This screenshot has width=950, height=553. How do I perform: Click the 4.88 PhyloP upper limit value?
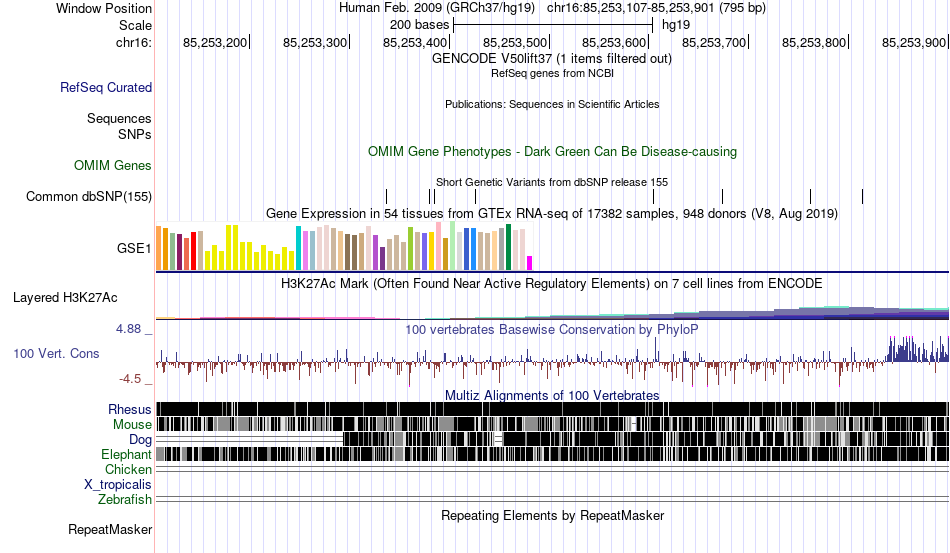[x=128, y=329]
